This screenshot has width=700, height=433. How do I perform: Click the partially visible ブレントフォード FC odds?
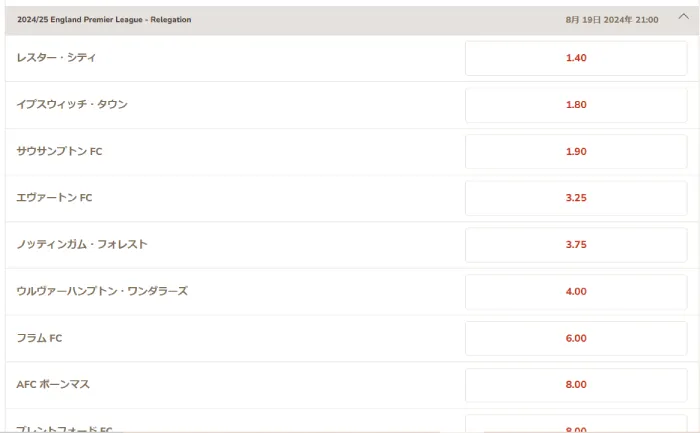click(x=576, y=424)
